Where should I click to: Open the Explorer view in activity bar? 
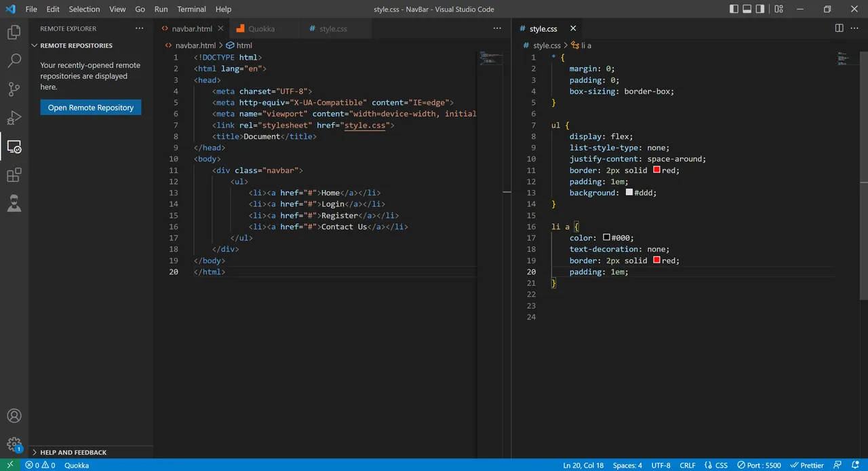click(14, 32)
